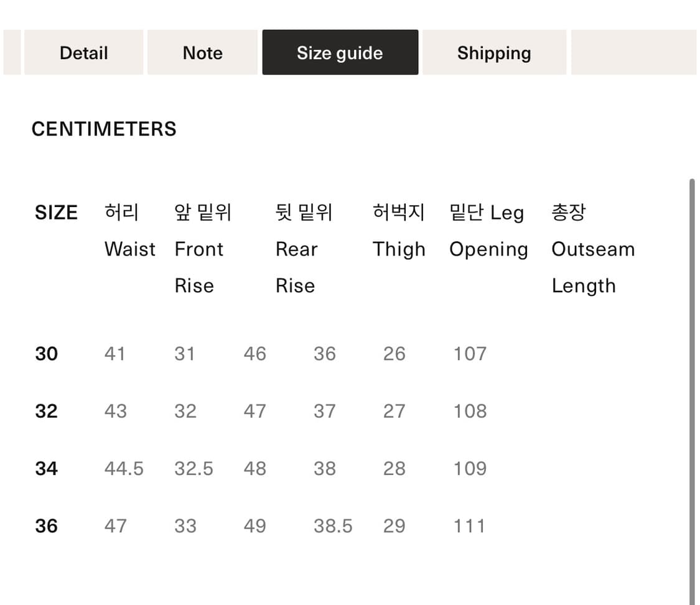Click the waist value 44.5 for size 34
This screenshot has height=605, width=700.
point(124,468)
